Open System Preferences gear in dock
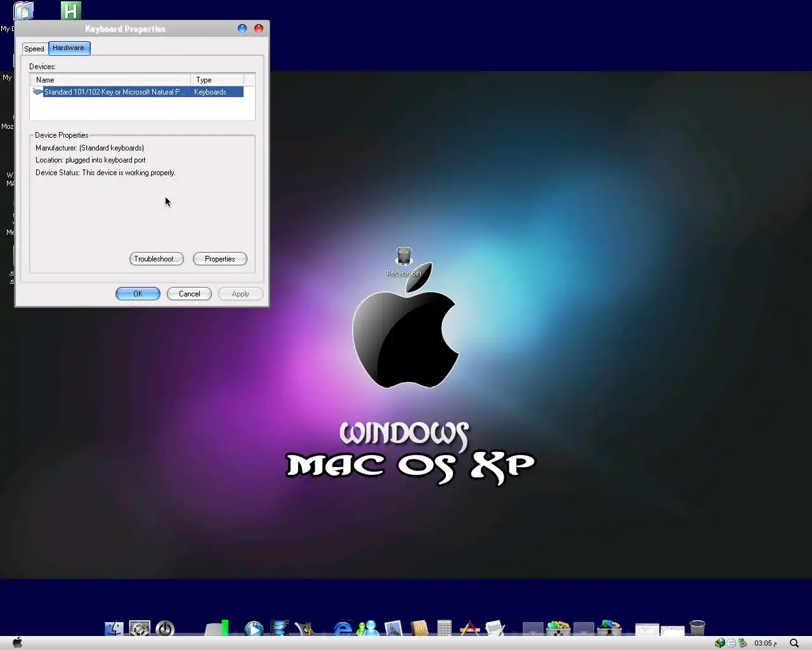This screenshot has height=650, width=812. pyautogui.click(x=140, y=628)
